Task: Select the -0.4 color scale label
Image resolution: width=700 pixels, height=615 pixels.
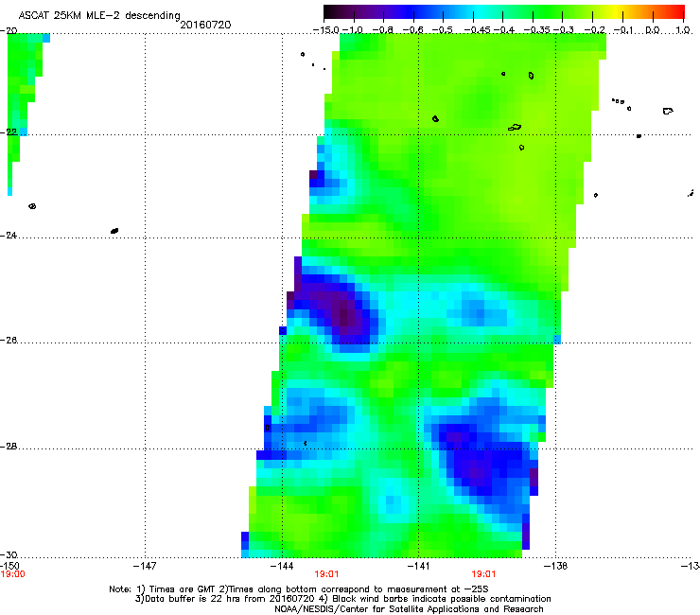Action: pos(503,30)
